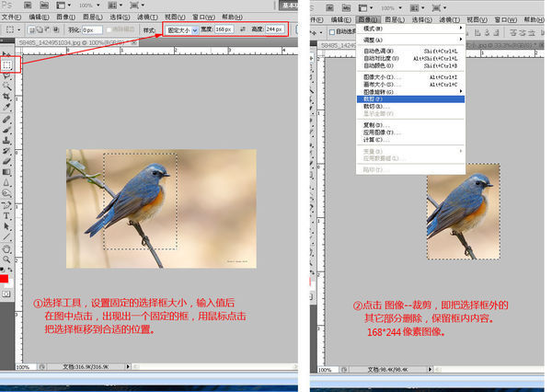
Task: Launch Bridge from left window's top bar
Action: tap(28, 6)
